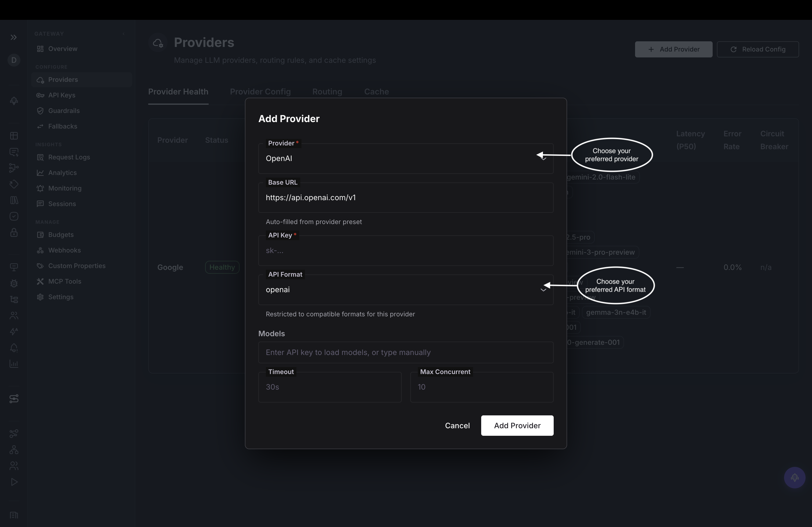Select Providers in the sidebar
The image size is (812, 527).
tap(81, 80)
